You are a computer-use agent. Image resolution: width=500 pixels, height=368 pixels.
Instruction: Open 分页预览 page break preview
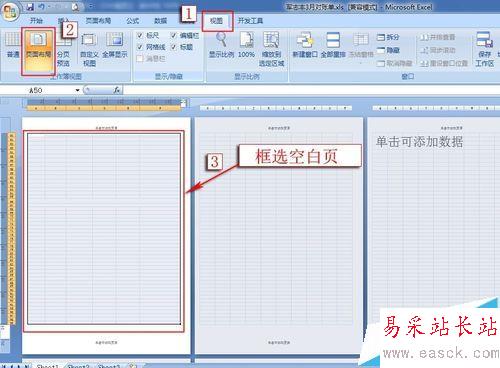tap(63, 51)
